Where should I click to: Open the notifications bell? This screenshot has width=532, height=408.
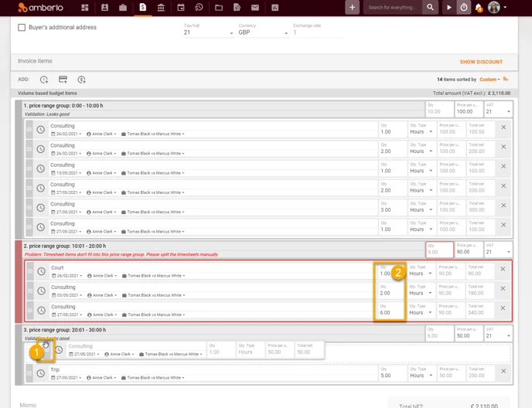pyautogui.click(x=479, y=8)
